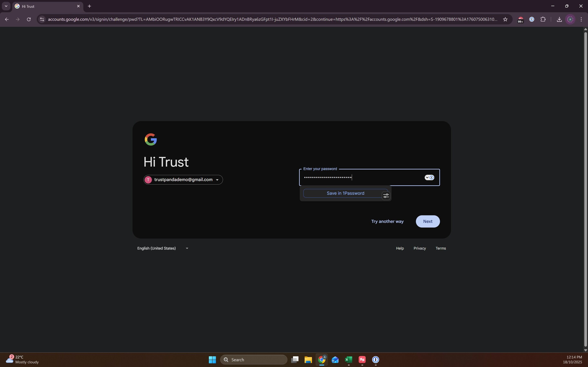588x367 pixels.
Task: Open the tab search dropdown arrow
Action: [6, 6]
